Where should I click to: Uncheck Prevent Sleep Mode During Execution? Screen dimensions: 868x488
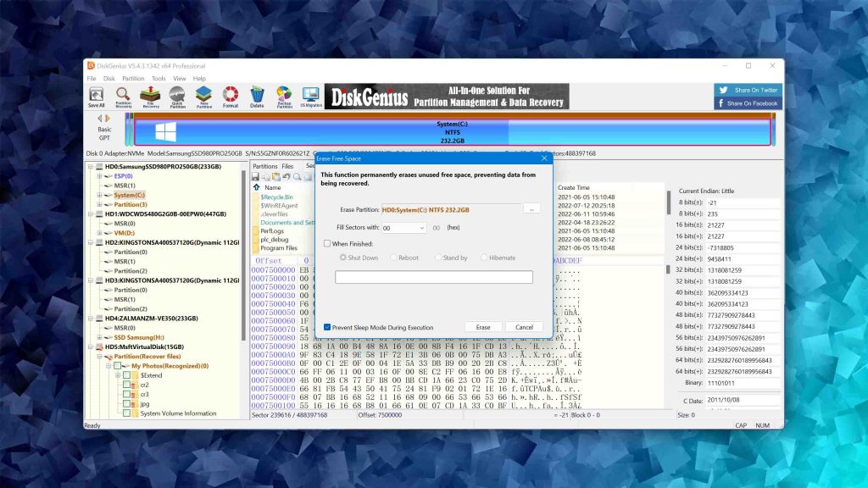[x=327, y=327]
